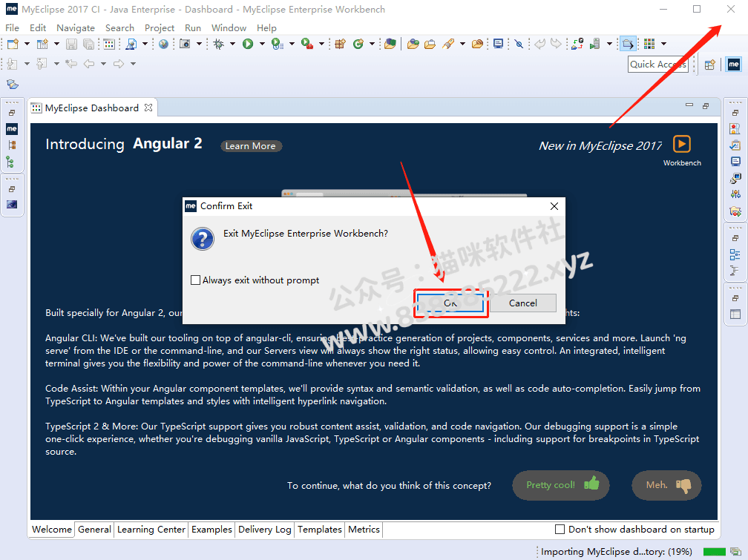Open dropdown beside the server icon
Screen dimensions: 748x560
coord(609,44)
